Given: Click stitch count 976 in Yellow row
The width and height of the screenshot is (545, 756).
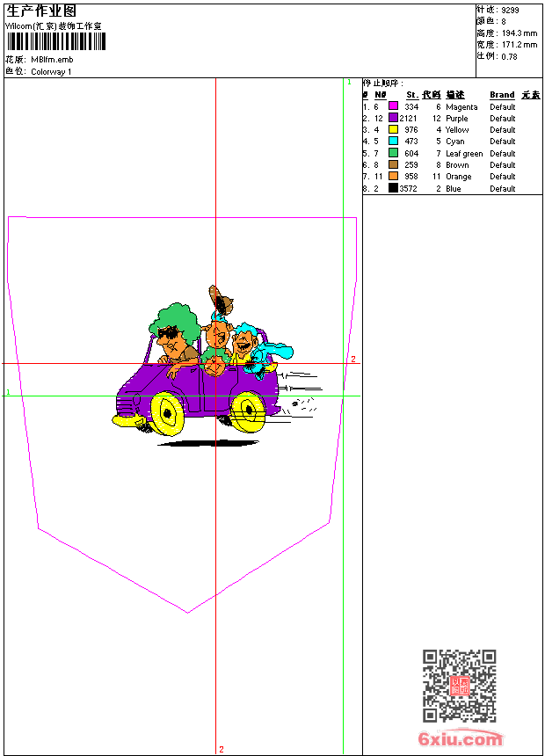Looking at the screenshot, I should [411, 130].
